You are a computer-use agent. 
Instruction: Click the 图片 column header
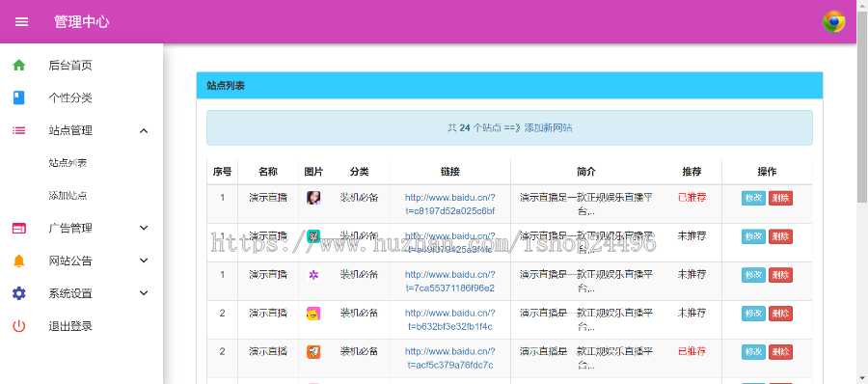(313, 172)
